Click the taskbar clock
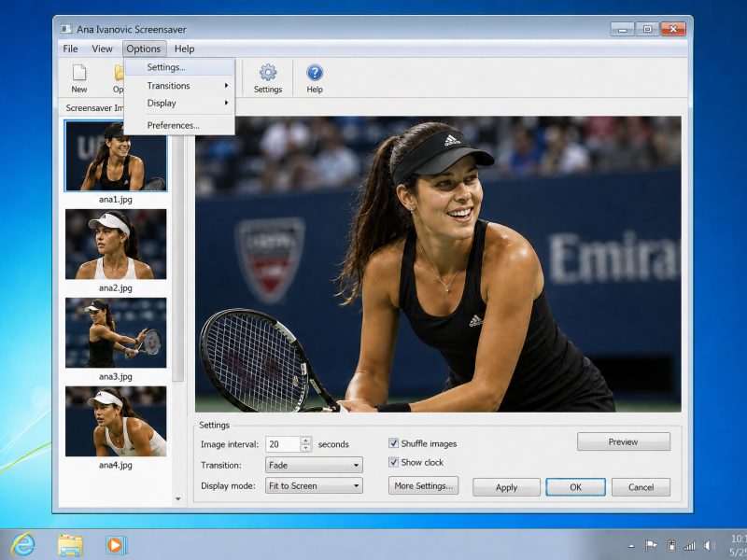747x560 pixels. [x=739, y=546]
